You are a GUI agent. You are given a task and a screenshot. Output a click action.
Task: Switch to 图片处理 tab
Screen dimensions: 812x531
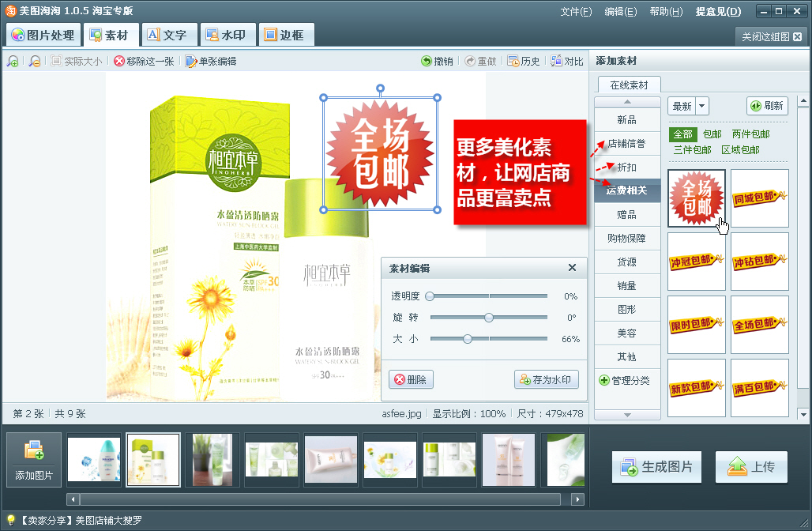(x=43, y=35)
